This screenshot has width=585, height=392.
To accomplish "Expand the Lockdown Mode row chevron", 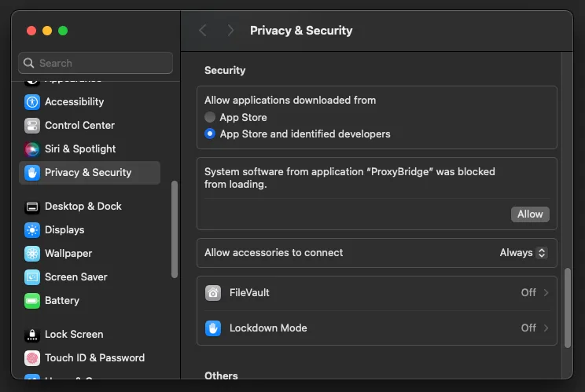I will (546, 328).
